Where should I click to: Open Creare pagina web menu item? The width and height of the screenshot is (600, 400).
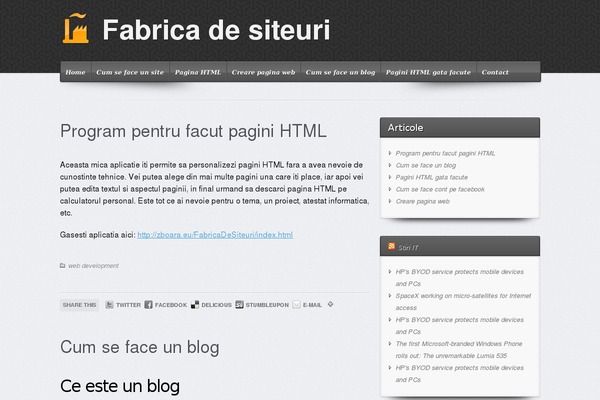coord(263,72)
